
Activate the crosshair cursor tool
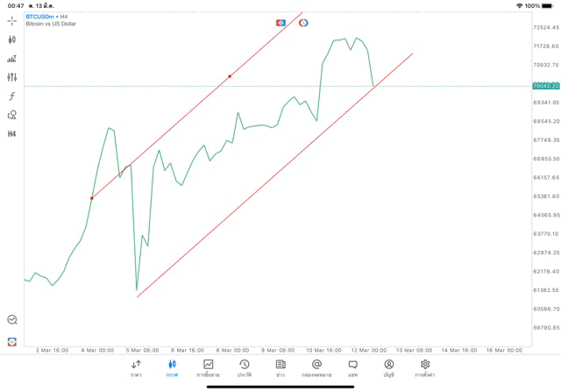[12, 21]
